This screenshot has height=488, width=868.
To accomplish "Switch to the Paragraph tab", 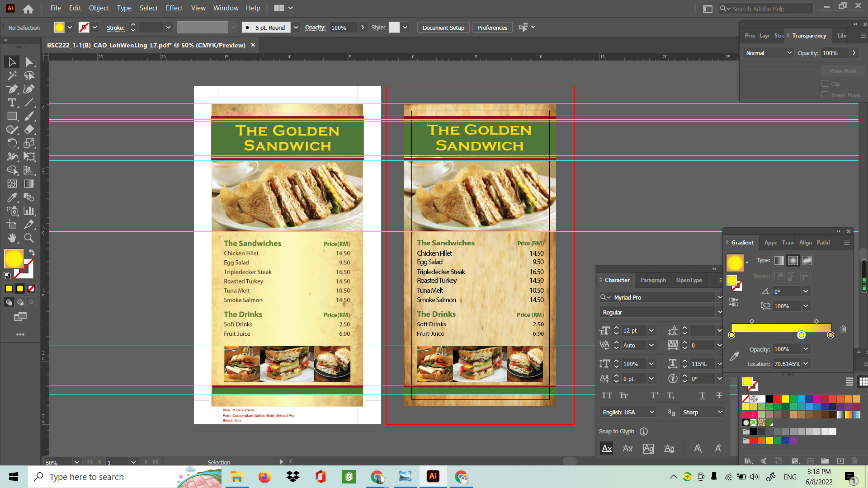I will tap(653, 280).
